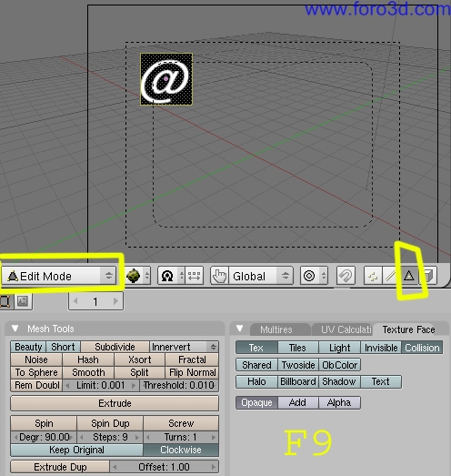Image resolution: width=451 pixels, height=476 pixels.
Task: Toggle the snap magnet icon
Action: 346,276
